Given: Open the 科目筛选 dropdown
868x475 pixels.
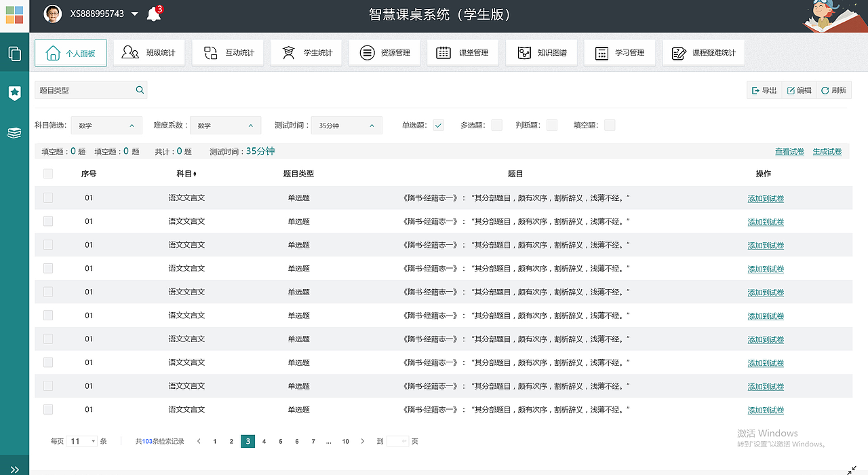Looking at the screenshot, I should (106, 126).
